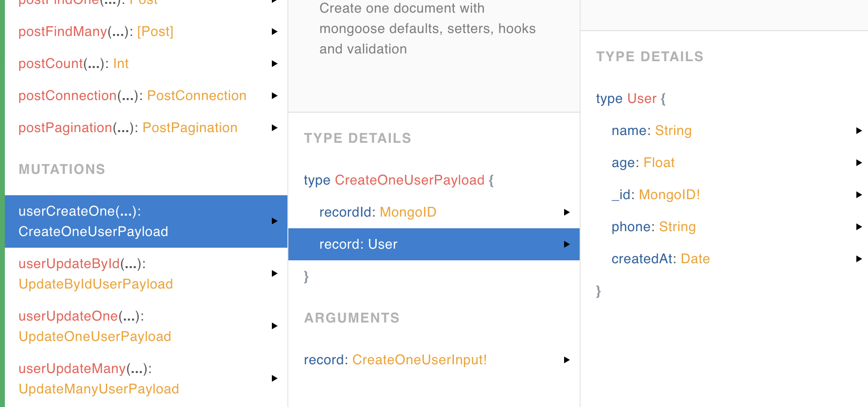Image resolution: width=868 pixels, height=407 pixels.
Task: Expand the age: Float field arrow
Action: pyautogui.click(x=859, y=163)
